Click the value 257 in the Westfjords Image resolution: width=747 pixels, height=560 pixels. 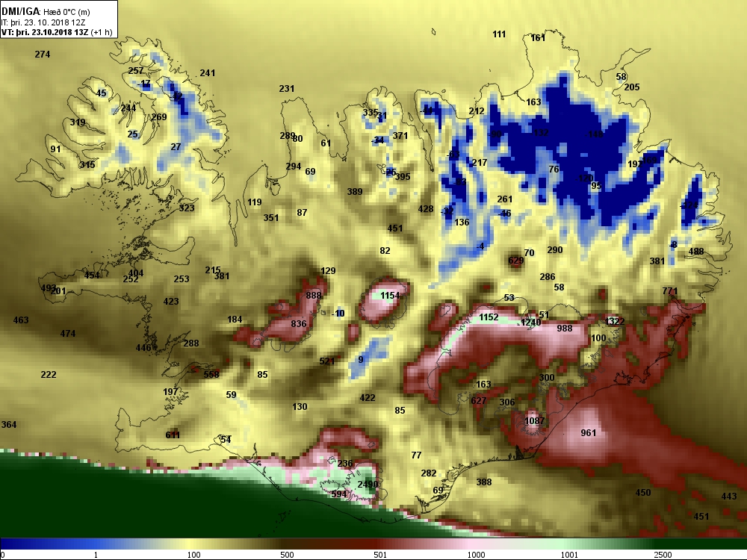point(136,71)
